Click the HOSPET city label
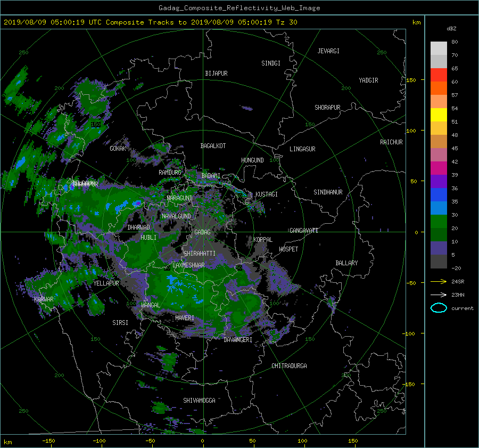 pos(288,249)
